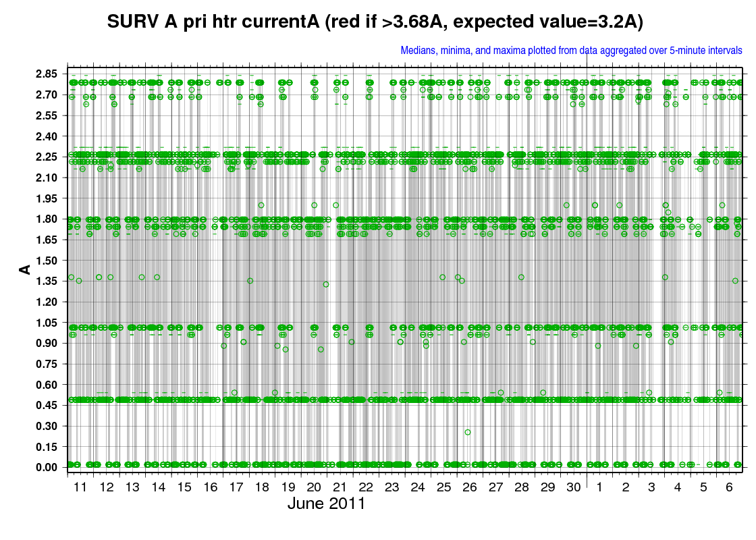Click the 'June 2011' x-axis label
This screenshot has width=756, height=540.
click(327, 504)
